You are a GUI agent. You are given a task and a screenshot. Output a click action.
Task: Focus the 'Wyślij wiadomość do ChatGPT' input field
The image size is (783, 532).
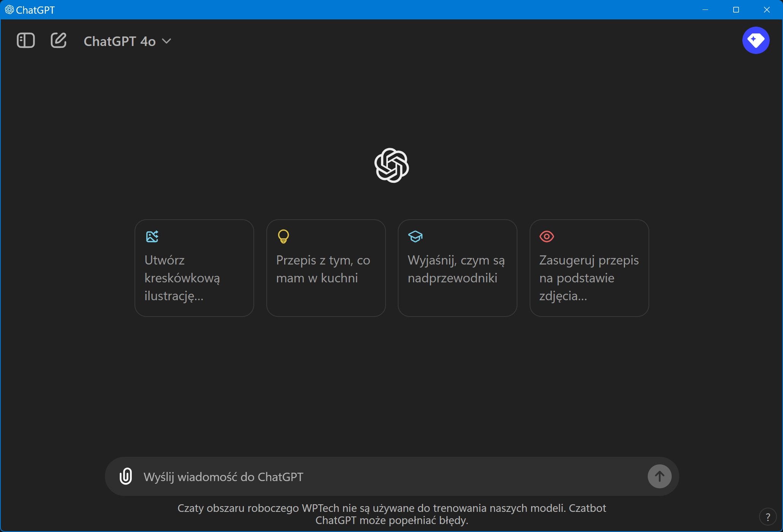(x=391, y=477)
